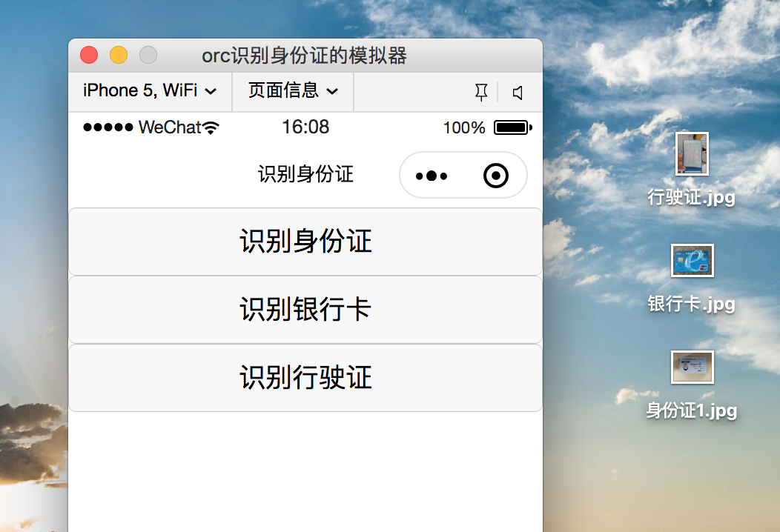The width and height of the screenshot is (780, 532).
Task: Click the pin window icon
Action: pyautogui.click(x=481, y=93)
